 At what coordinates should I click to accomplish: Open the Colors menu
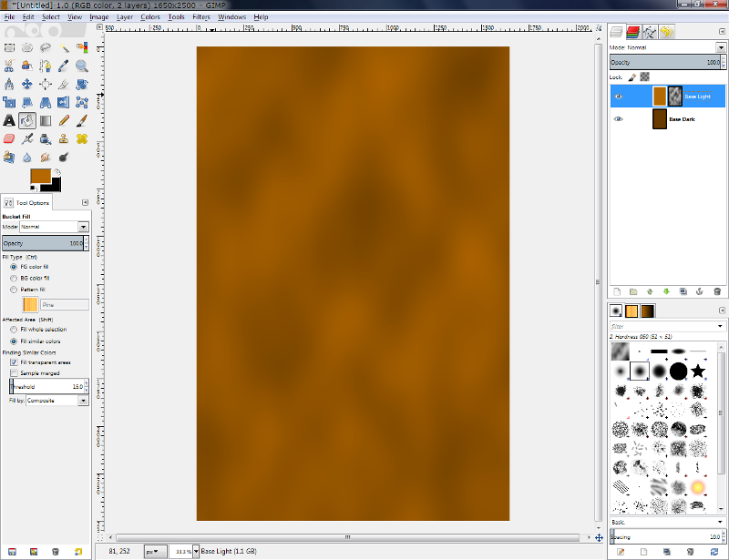coord(150,16)
